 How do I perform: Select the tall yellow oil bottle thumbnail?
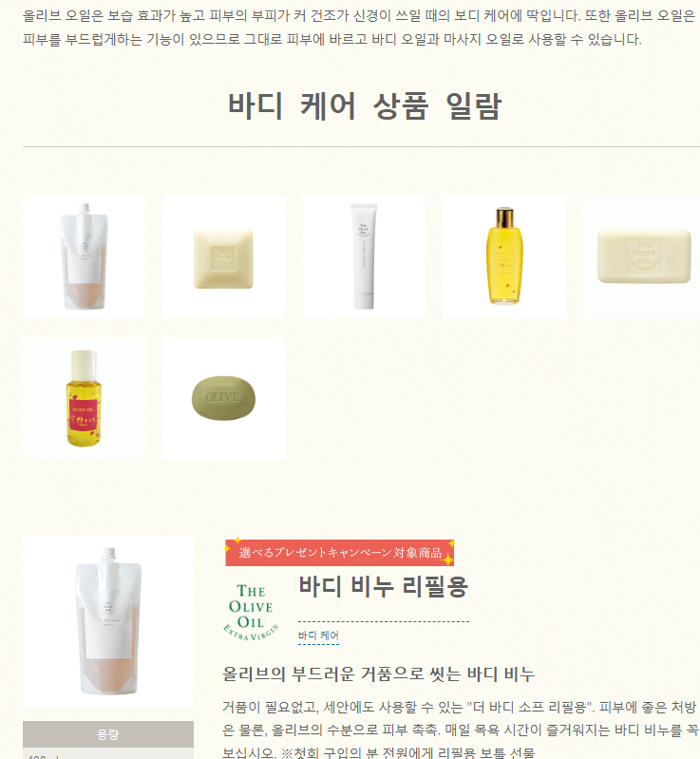(x=504, y=256)
